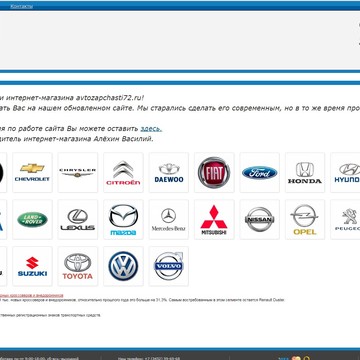
Task: Choose the red Mitsubishi diamonds logo
Action: (x=214, y=219)
